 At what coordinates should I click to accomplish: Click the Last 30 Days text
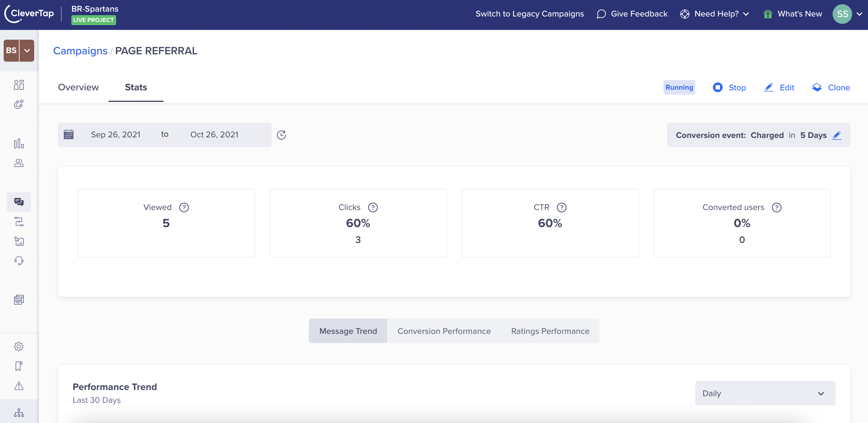click(97, 400)
